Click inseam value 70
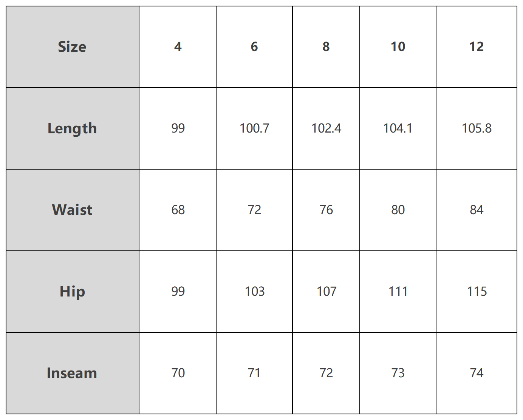Screen dimensions: 523x420 tap(178, 373)
